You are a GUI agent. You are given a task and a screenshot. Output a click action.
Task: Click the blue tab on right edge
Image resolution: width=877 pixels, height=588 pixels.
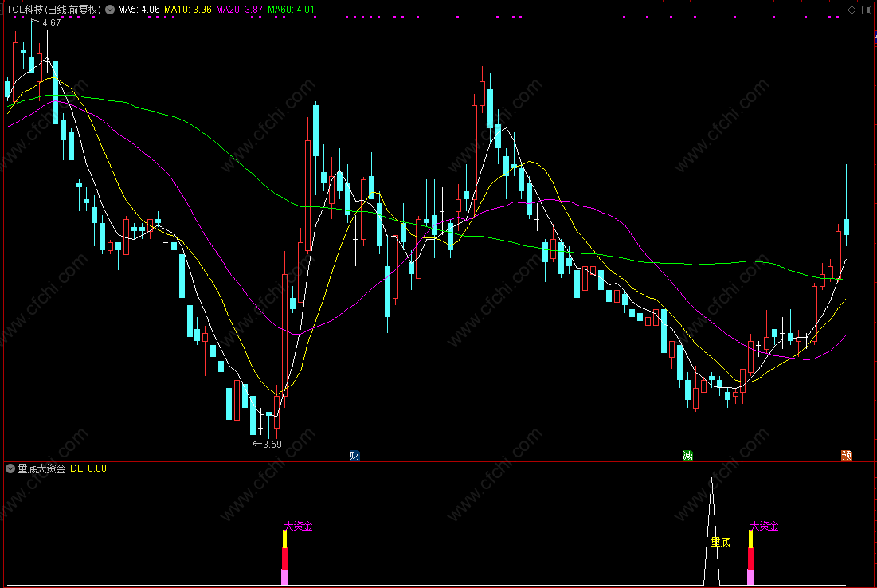875,37
